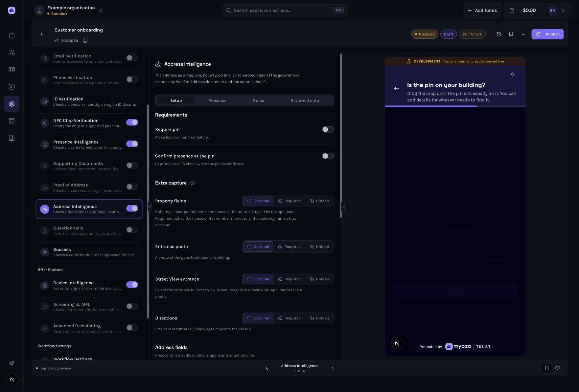Set Directions to Optional
The height and width of the screenshot is (392, 579).
coord(258,318)
